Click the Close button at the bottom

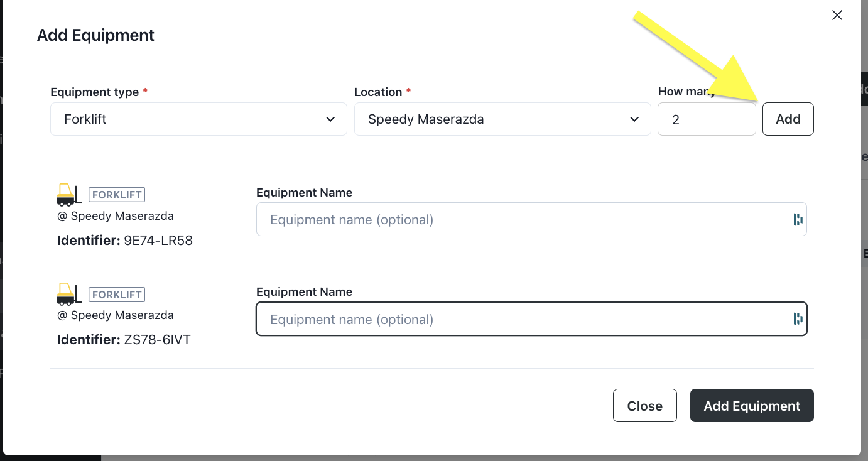click(644, 405)
